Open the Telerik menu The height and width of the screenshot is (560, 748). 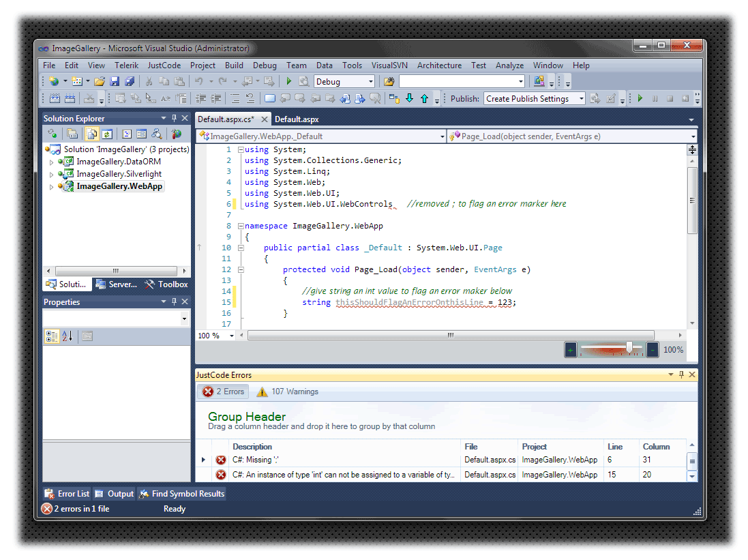pos(126,65)
